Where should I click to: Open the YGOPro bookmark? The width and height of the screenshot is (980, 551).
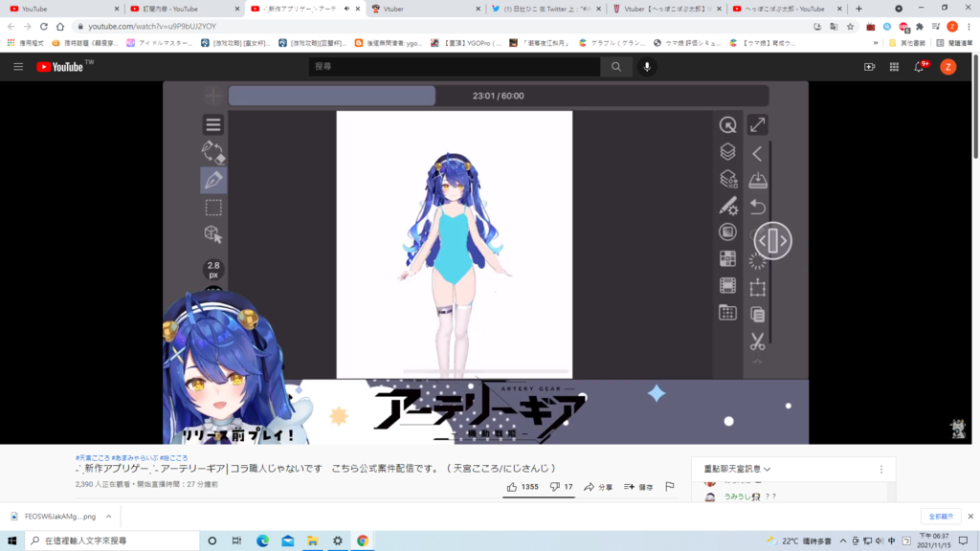(466, 43)
